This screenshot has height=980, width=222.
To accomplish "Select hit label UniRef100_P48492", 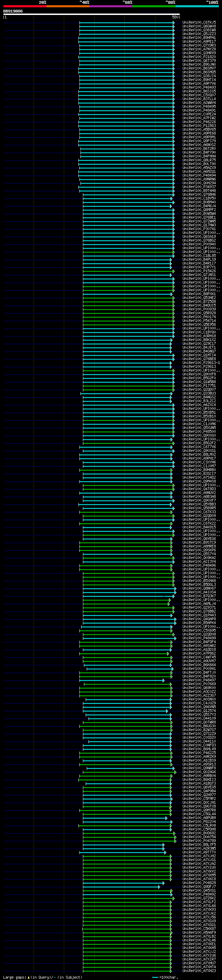I will point(199,894).
